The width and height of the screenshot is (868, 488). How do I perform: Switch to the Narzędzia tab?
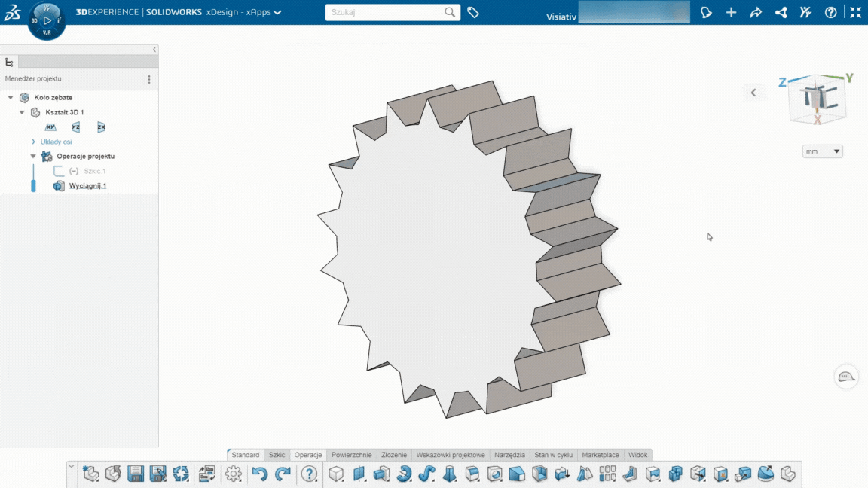coord(509,455)
